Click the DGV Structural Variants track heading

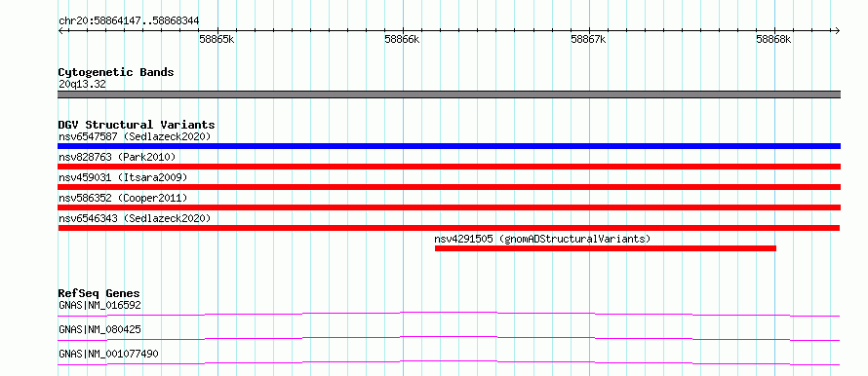[x=137, y=125]
